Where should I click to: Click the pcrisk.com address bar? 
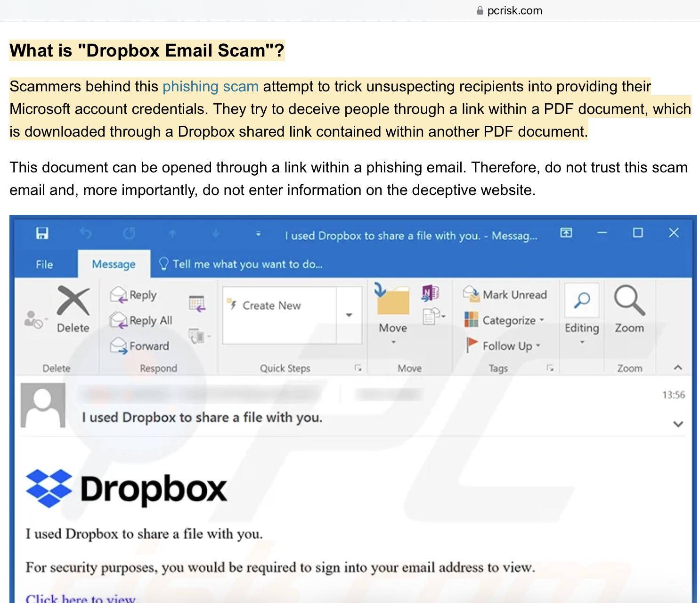pyautogui.click(x=510, y=10)
